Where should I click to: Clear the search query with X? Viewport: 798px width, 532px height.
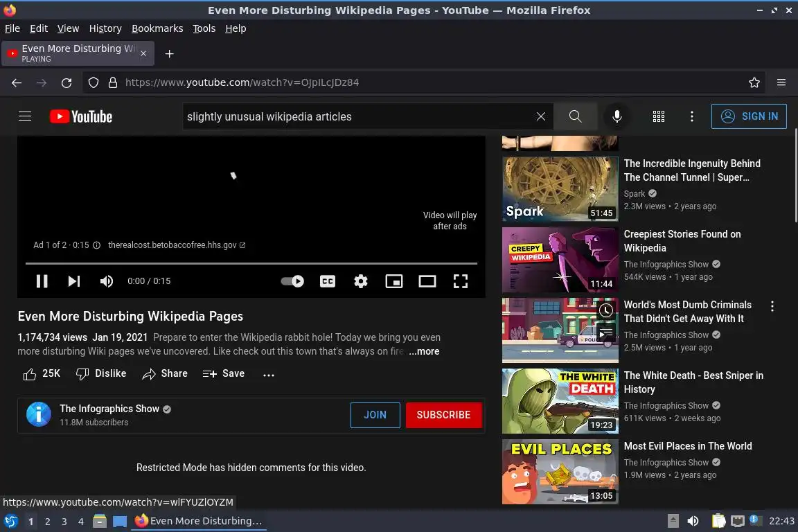pyautogui.click(x=541, y=116)
